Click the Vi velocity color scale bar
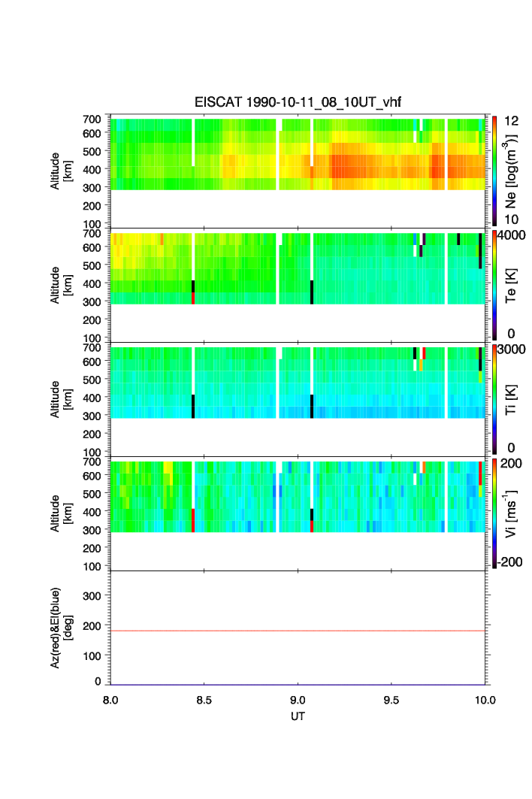This screenshot has width=532, height=799. [x=494, y=513]
